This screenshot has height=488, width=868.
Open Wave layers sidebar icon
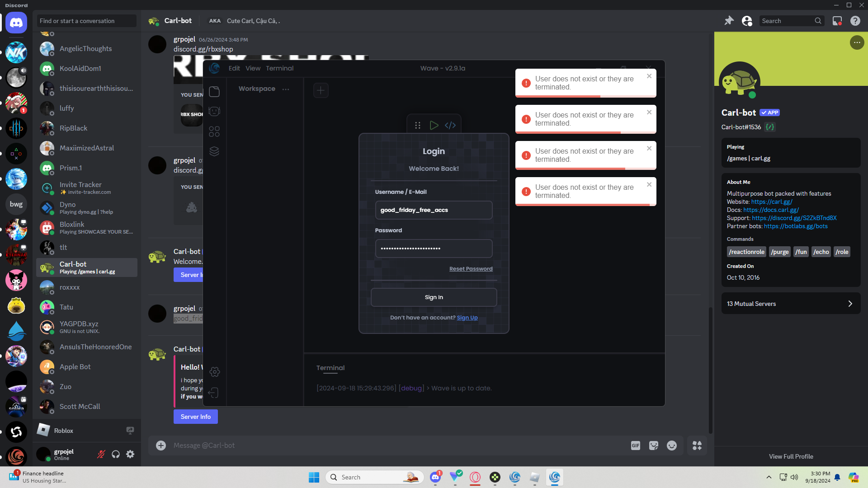click(x=214, y=151)
